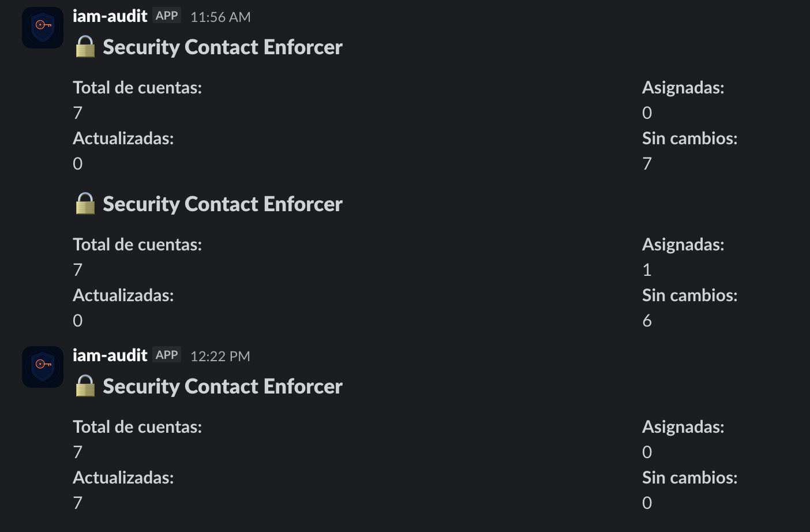Click the APP badge next to top iam-audit name
The image size is (810, 532).
[166, 15]
